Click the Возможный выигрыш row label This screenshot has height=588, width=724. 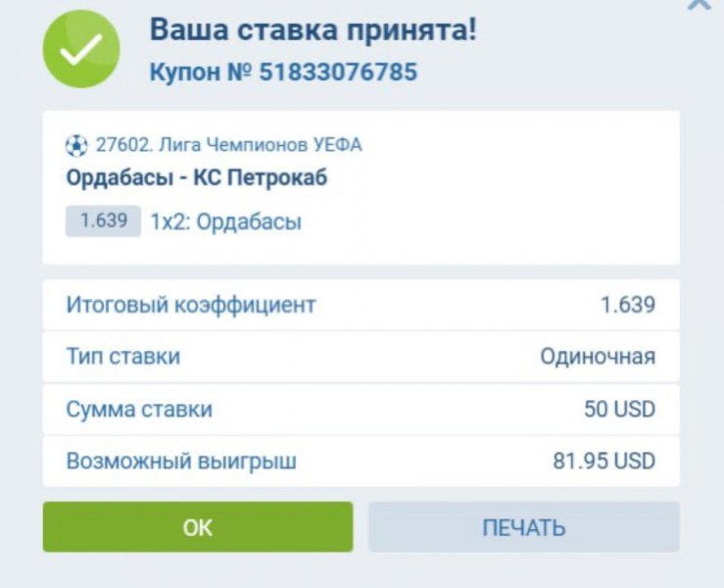click(x=181, y=461)
